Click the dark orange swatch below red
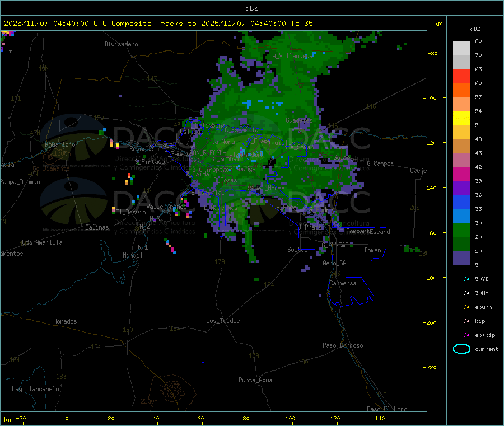 pyautogui.click(x=461, y=90)
